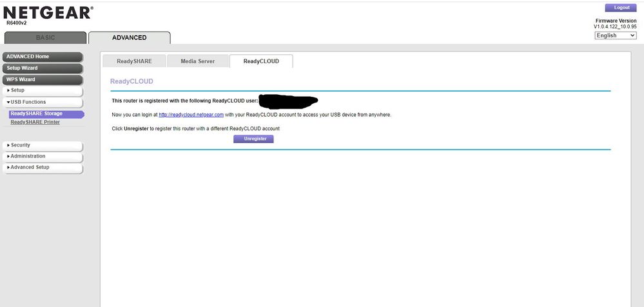
Task: Open ADVANCED Home
Action: point(43,57)
